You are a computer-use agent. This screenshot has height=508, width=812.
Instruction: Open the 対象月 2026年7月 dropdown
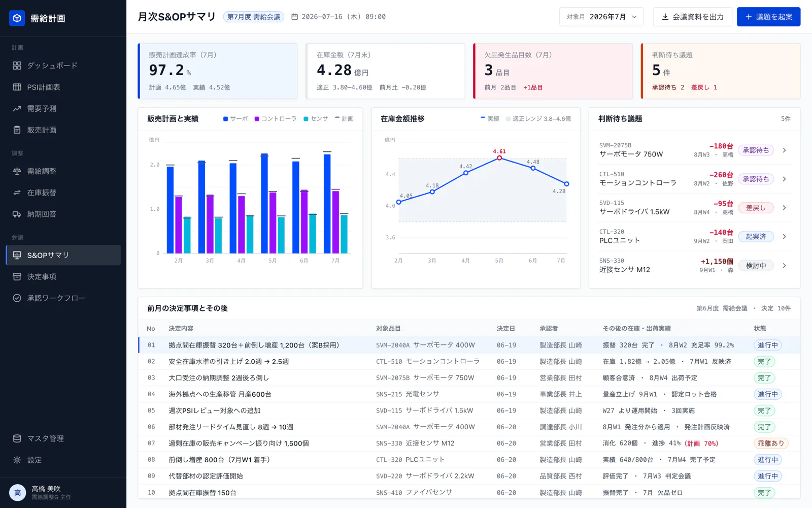601,17
